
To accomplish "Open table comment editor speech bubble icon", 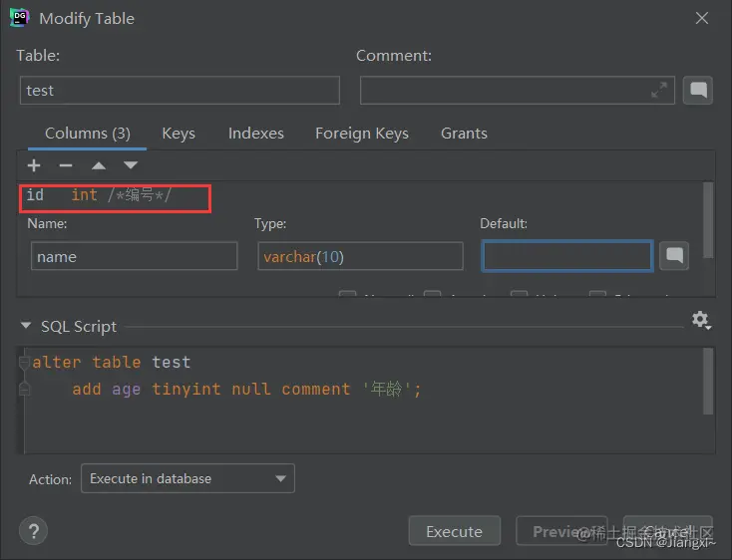I will click(698, 90).
